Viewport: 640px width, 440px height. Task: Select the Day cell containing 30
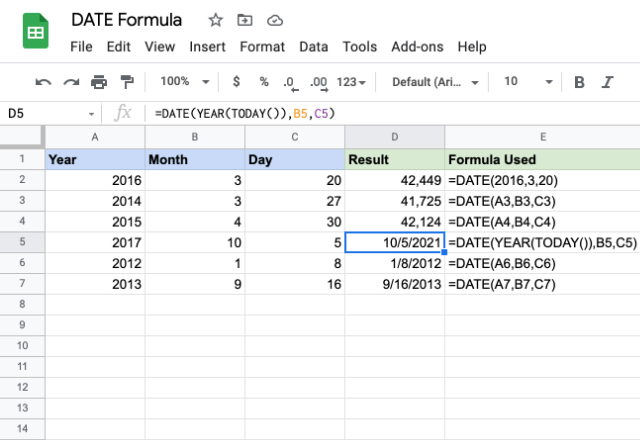click(x=295, y=222)
